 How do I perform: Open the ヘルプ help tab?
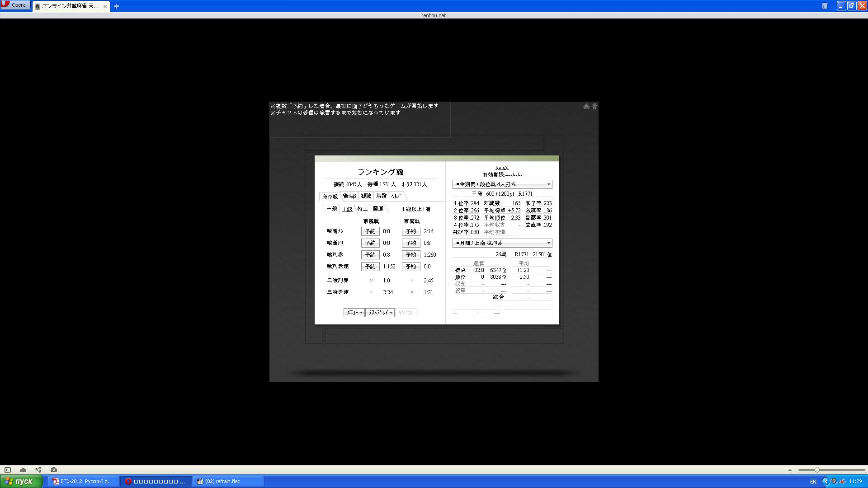396,196
